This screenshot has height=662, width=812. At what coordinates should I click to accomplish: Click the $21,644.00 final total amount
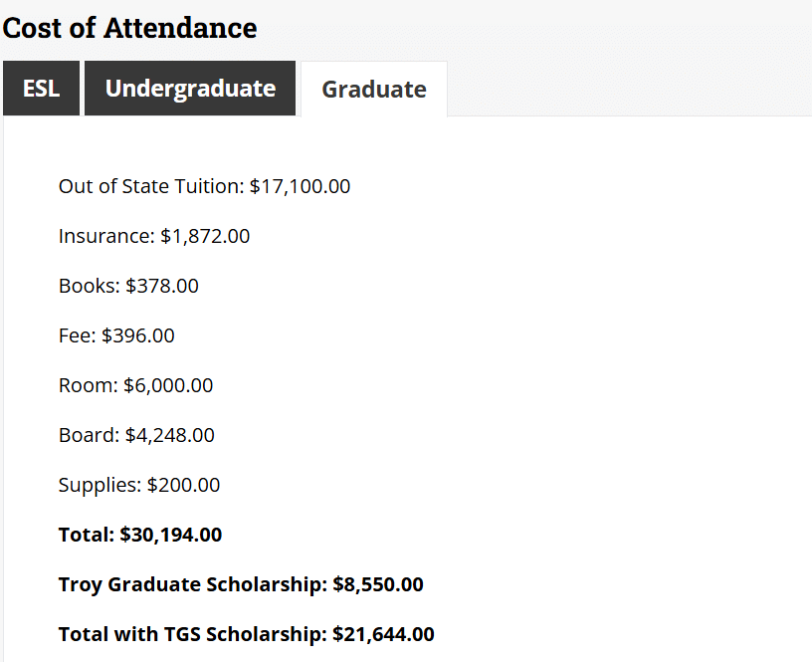click(x=383, y=634)
